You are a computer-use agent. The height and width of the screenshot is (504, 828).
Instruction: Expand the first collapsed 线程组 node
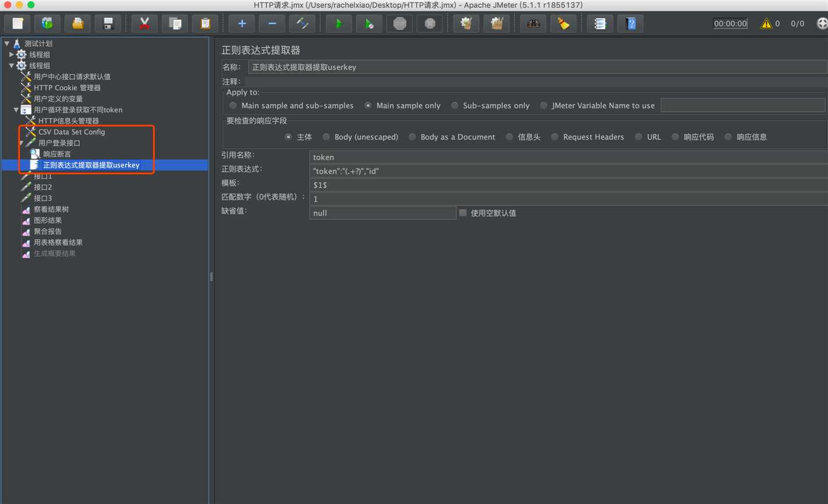(x=12, y=54)
